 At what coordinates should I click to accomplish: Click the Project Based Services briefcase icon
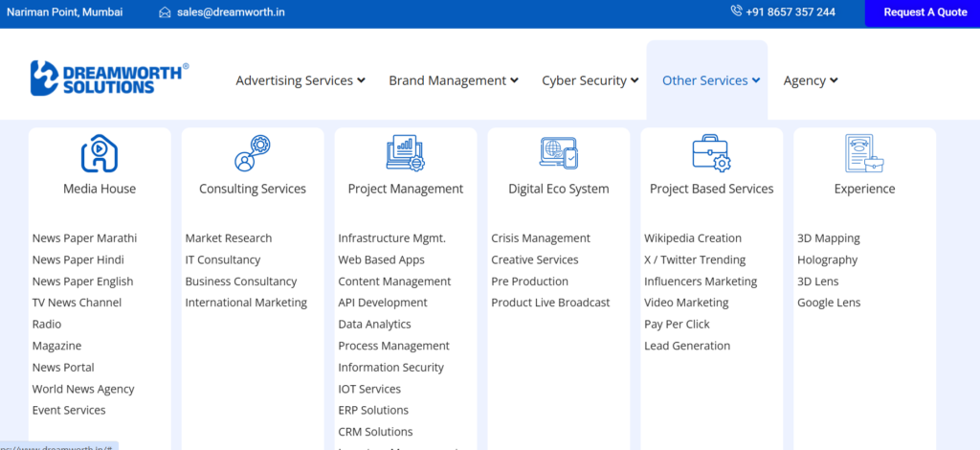711,153
